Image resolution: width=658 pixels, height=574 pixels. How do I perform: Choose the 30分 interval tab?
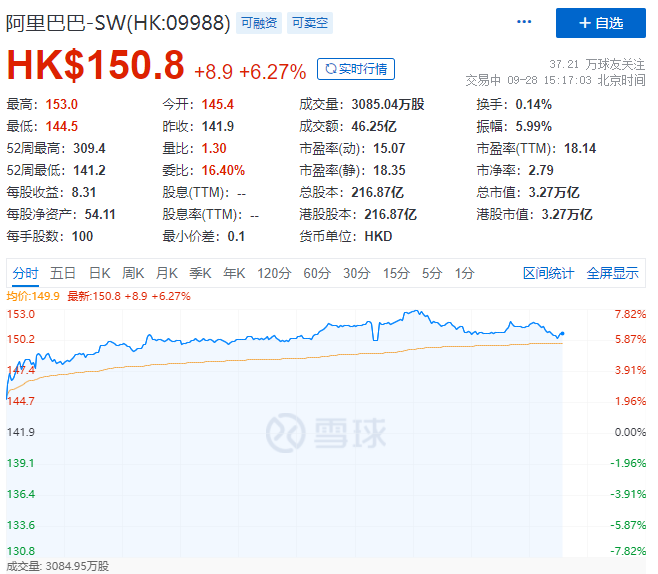tap(356, 273)
